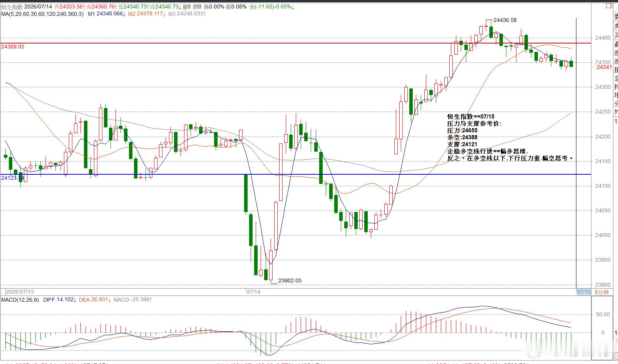Select the 恒生指数==07/15 text annotation

coord(471,117)
